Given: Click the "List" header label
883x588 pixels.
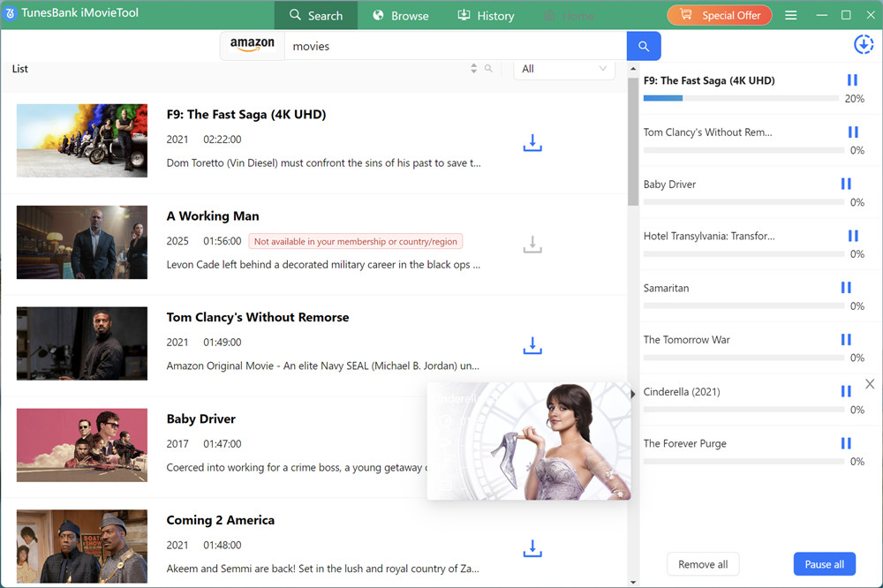Looking at the screenshot, I should (x=19, y=69).
